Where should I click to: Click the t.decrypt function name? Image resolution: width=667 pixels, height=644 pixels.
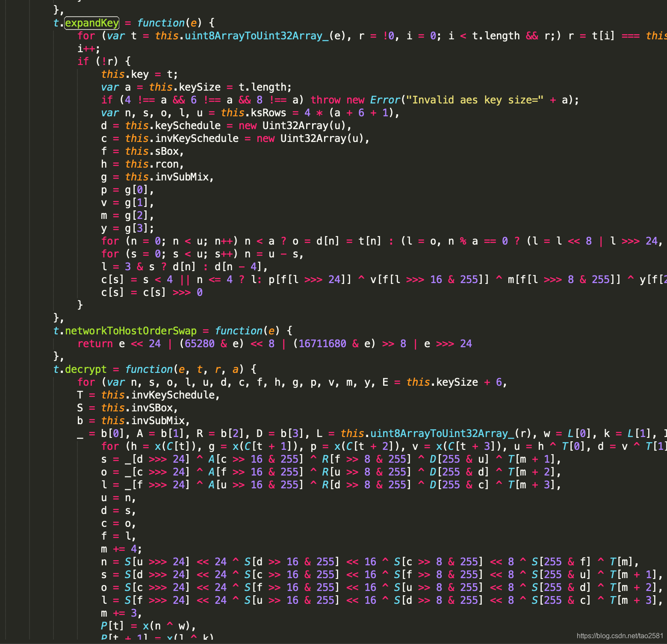click(x=80, y=369)
